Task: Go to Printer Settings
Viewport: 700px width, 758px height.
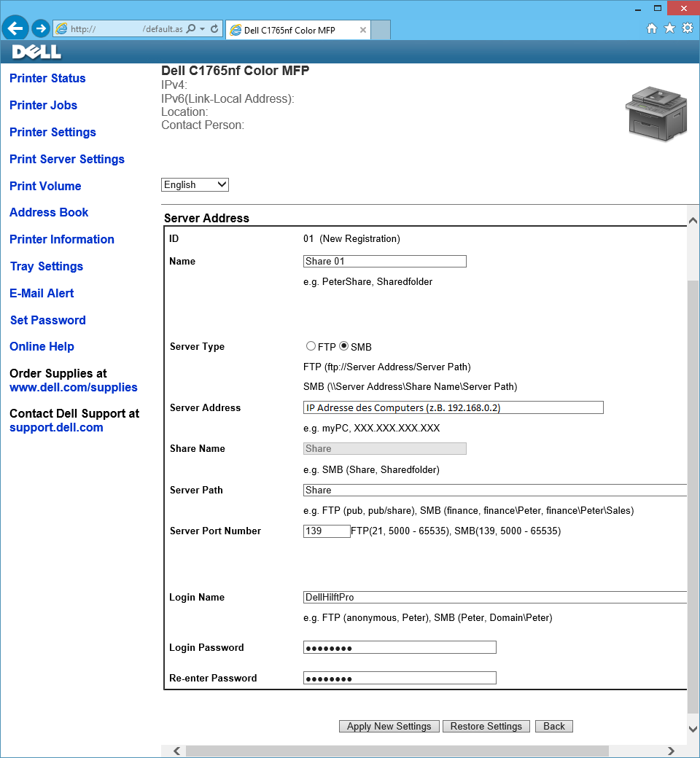Action: click(52, 133)
